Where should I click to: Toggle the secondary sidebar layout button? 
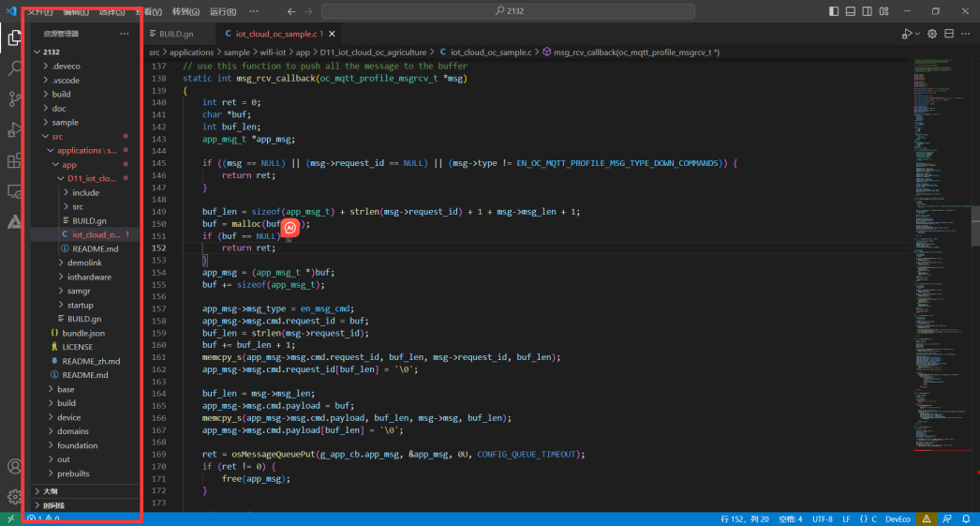tap(868, 11)
